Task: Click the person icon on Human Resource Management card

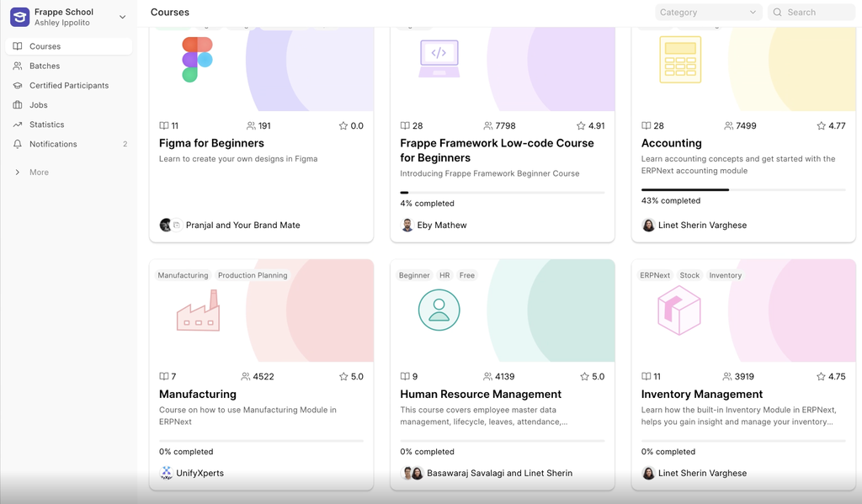Action: pos(439,310)
